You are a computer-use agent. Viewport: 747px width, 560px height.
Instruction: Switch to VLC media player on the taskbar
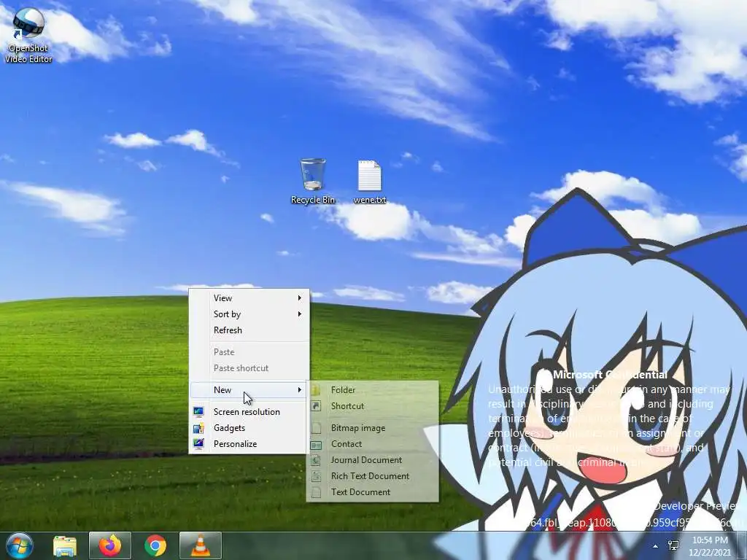[201, 545]
